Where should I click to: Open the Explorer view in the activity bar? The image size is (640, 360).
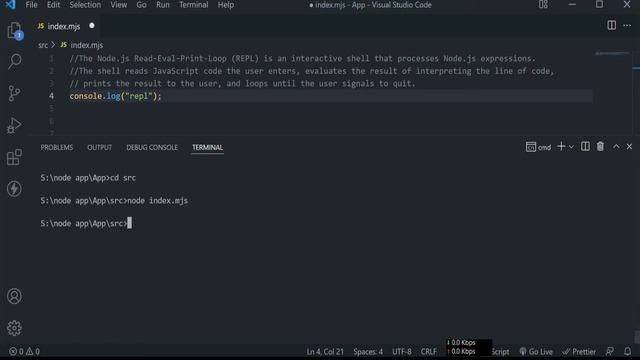point(15,31)
